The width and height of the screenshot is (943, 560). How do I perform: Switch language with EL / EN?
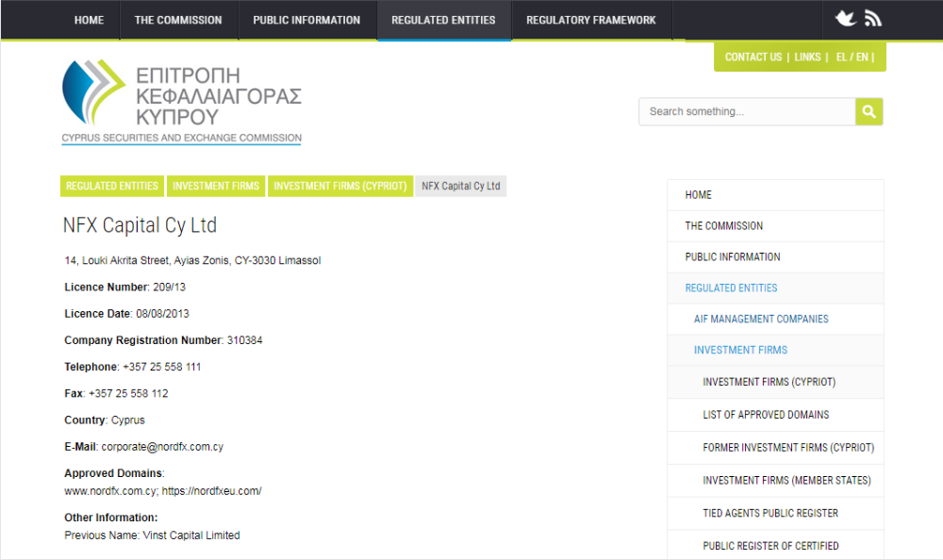[852, 58]
